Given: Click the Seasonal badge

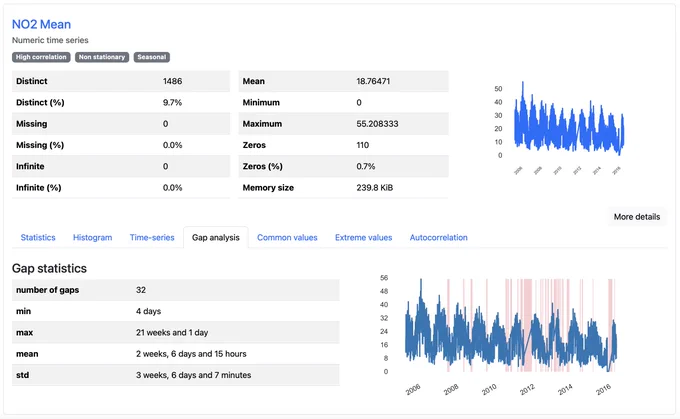Looking at the screenshot, I should (152, 57).
